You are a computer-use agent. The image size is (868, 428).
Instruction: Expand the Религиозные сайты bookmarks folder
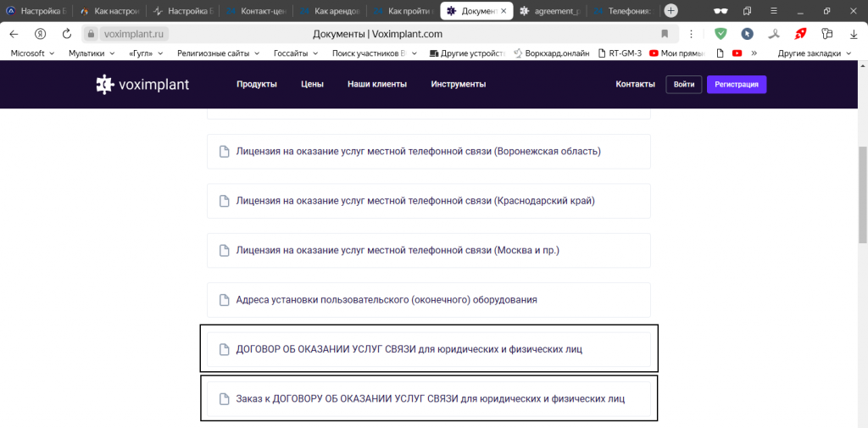pyautogui.click(x=219, y=53)
